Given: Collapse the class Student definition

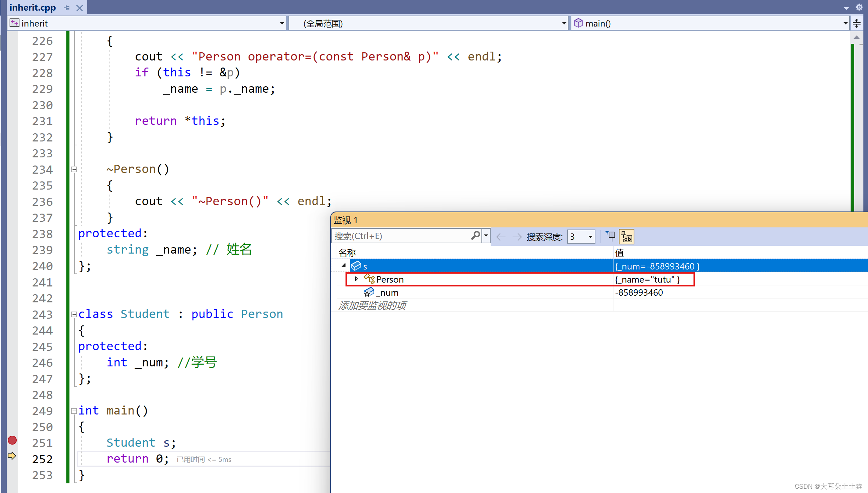Looking at the screenshot, I should point(74,314).
